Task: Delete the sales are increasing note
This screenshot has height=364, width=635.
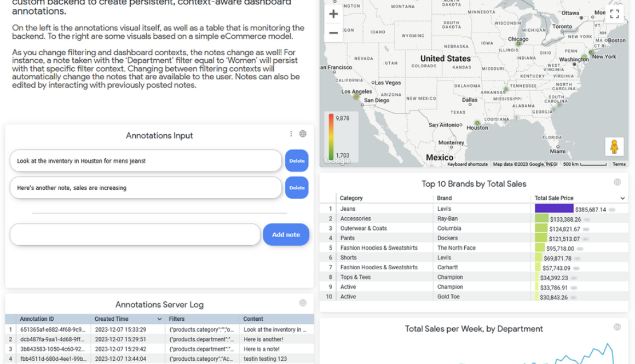Action: [x=297, y=188]
